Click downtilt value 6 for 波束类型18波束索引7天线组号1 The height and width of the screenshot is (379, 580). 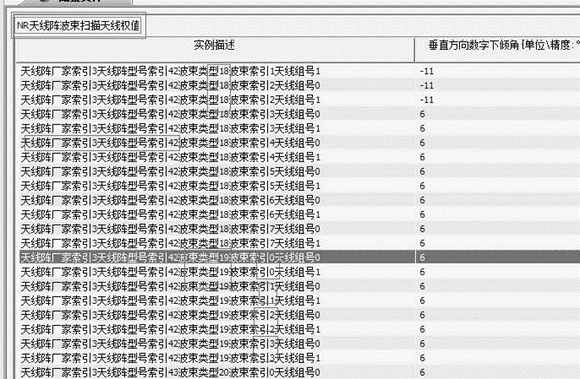coord(422,243)
